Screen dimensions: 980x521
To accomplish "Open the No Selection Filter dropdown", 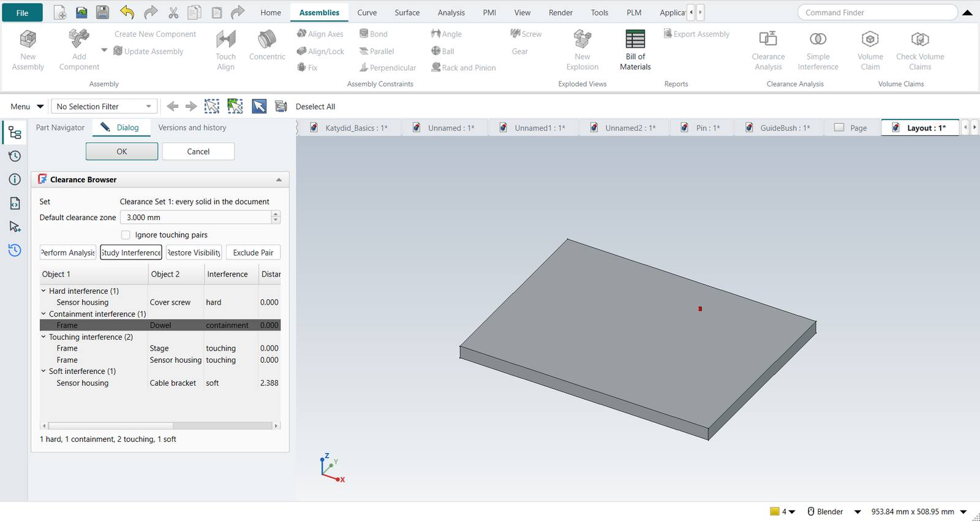I will [104, 107].
